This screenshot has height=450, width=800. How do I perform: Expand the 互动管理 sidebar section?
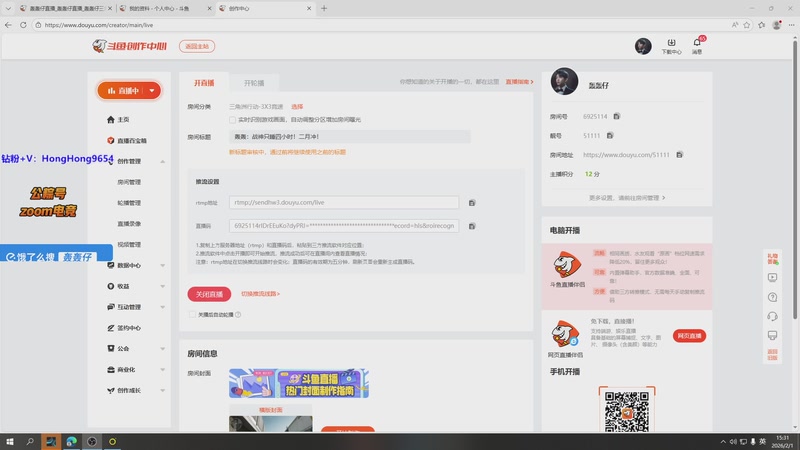tap(162, 307)
